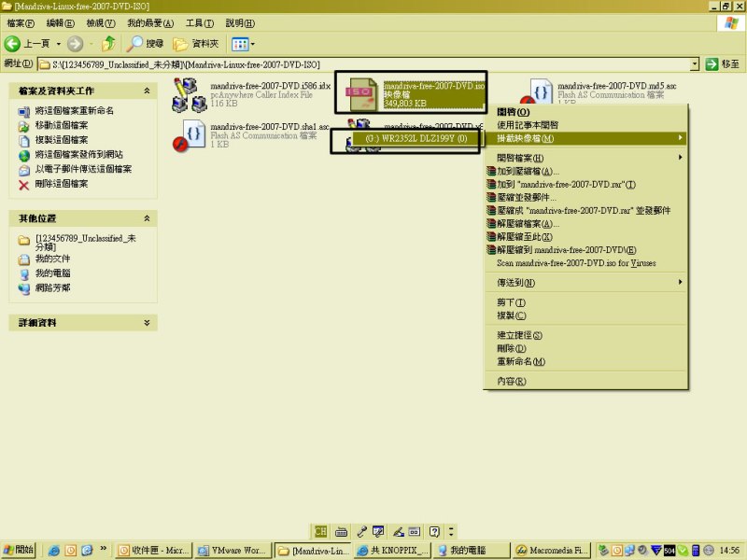Click inside the address bar path field
The height and width of the screenshot is (560, 747).
364,64
